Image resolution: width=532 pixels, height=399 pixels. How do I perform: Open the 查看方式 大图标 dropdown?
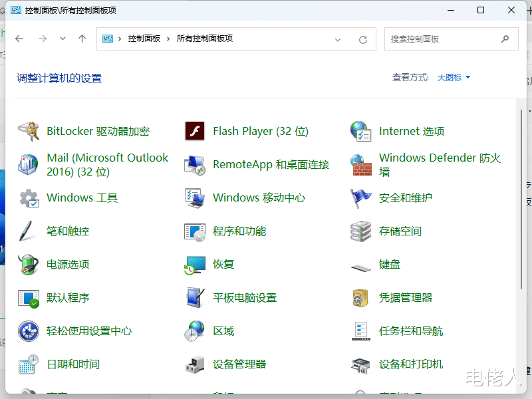(454, 78)
